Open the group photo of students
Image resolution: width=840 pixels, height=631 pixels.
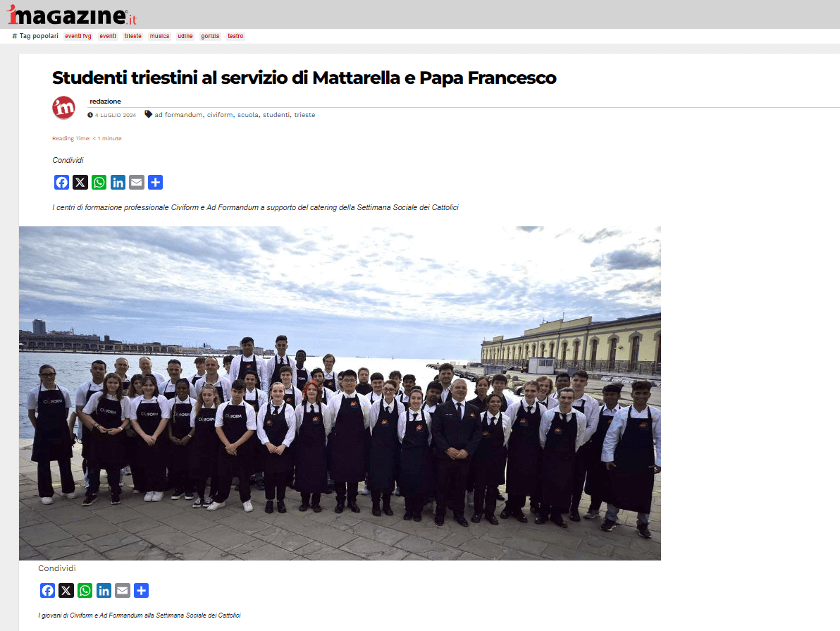coord(340,393)
